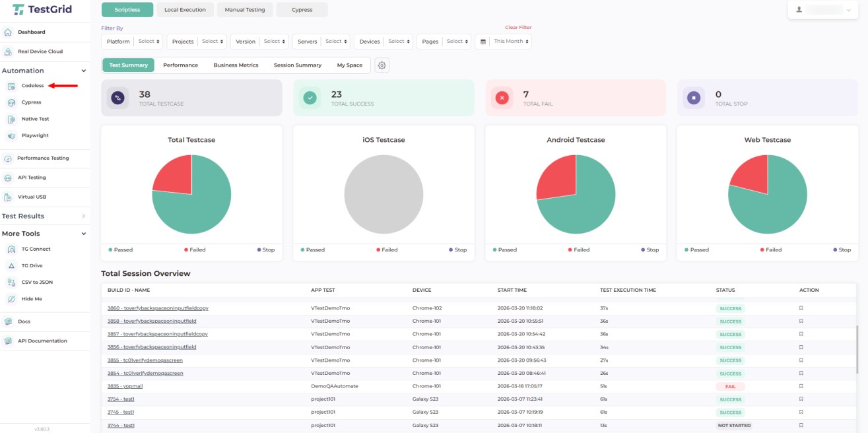Toggle the Stop legend in Web Testcase chart

pyautogui.click(x=841, y=250)
